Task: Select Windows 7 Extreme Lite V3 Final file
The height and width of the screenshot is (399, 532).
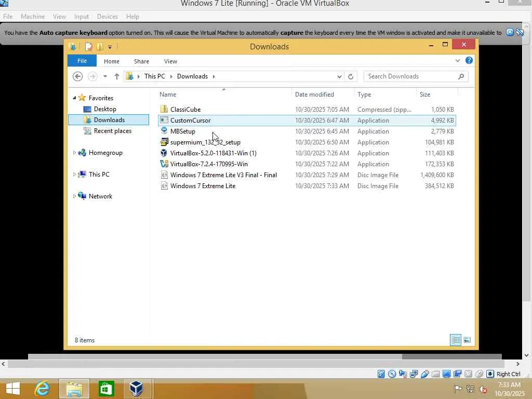Action: [307, 175]
